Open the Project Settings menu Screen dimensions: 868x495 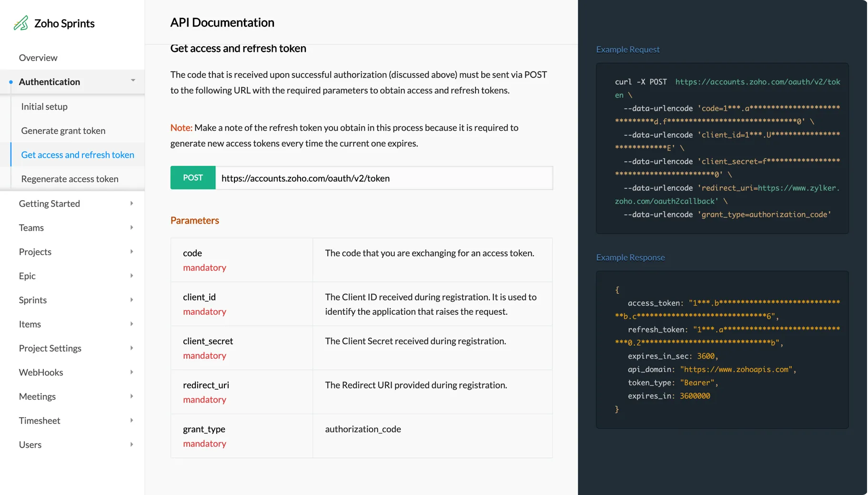50,348
